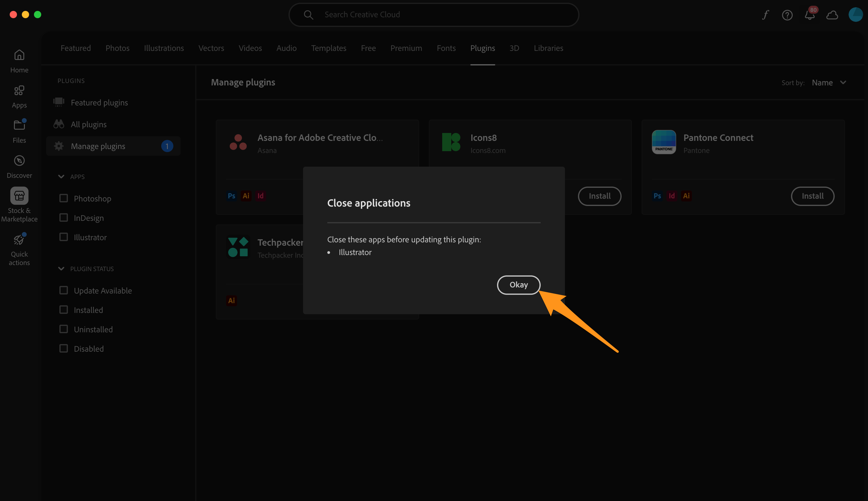This screenshot has width=868, height=501.
Task: Check the Photoshop filter checkbox
Action: (x=64, y=198)
